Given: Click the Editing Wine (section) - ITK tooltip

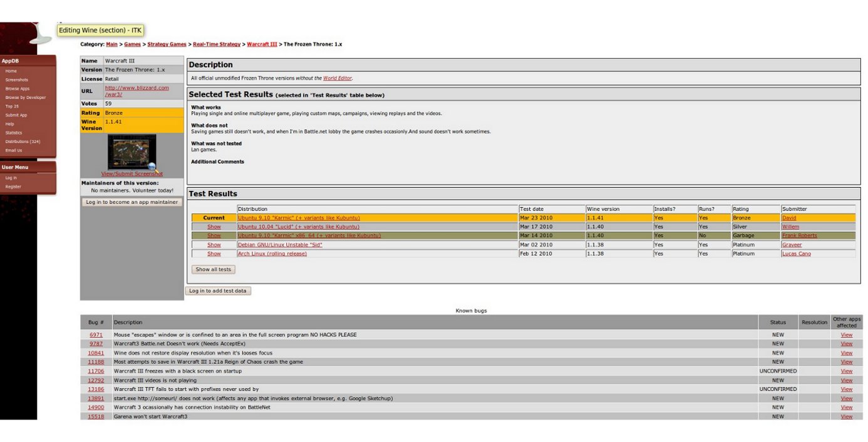Looking at the screenshot, I should (100, 30).
